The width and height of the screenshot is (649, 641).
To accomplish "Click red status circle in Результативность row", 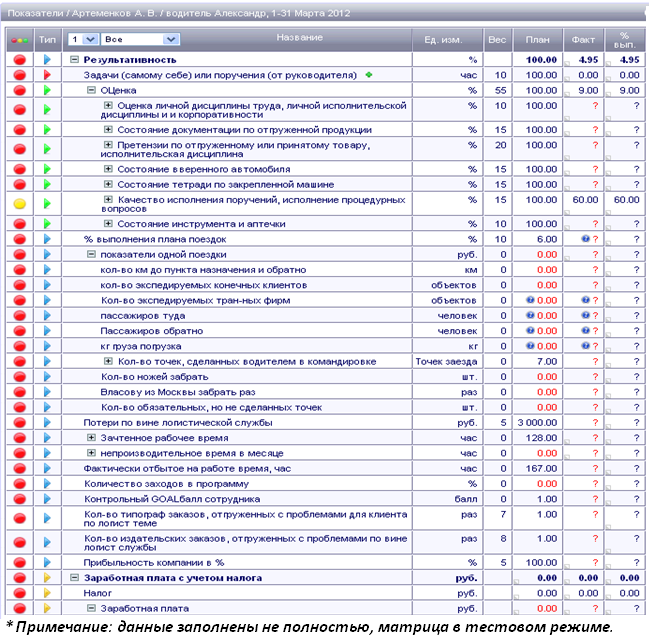I will coord(20,60).
